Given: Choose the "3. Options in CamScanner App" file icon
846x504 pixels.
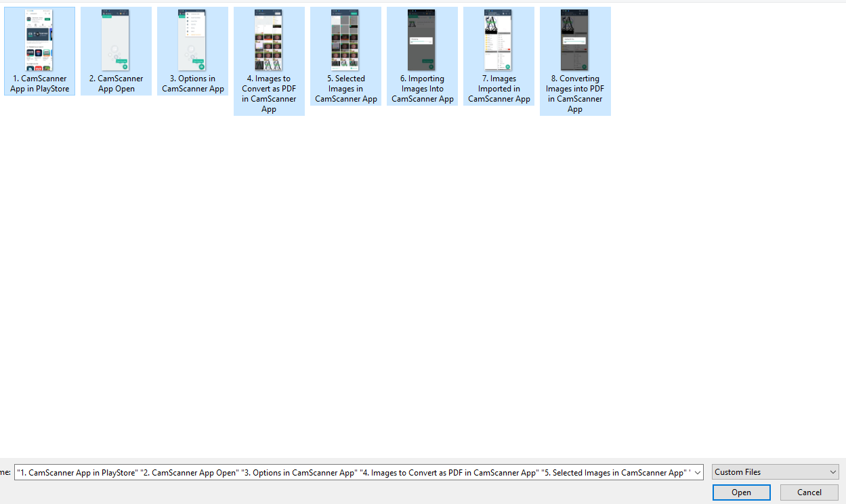Looking at the screenshot, I should 192,41.
